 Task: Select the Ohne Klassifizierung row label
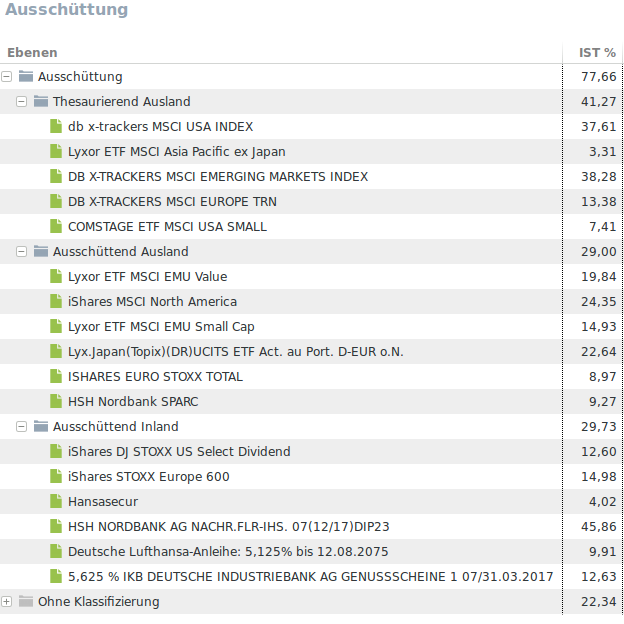point(99,602)
